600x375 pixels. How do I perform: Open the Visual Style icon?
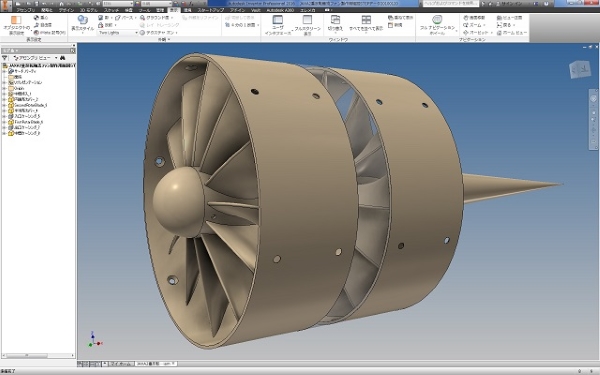[x=82, y=20]
